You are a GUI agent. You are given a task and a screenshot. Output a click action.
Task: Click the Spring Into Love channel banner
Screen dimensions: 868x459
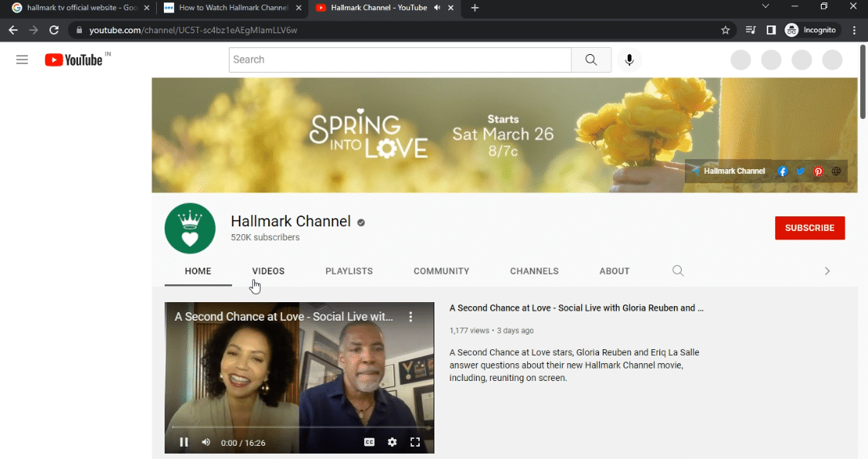coord(504,135)
